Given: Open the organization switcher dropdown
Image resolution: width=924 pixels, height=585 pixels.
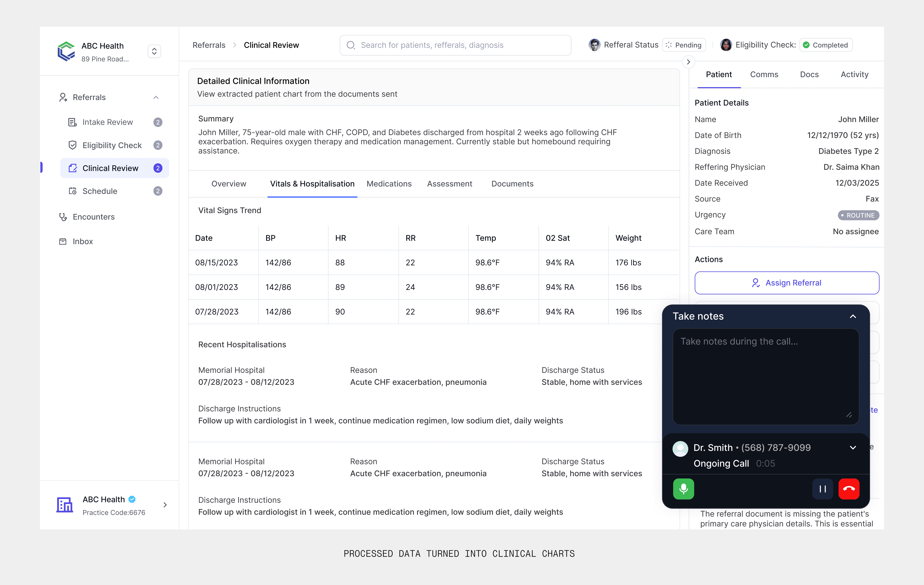Looking at the screenshot, I should click(x=154, y=51).
